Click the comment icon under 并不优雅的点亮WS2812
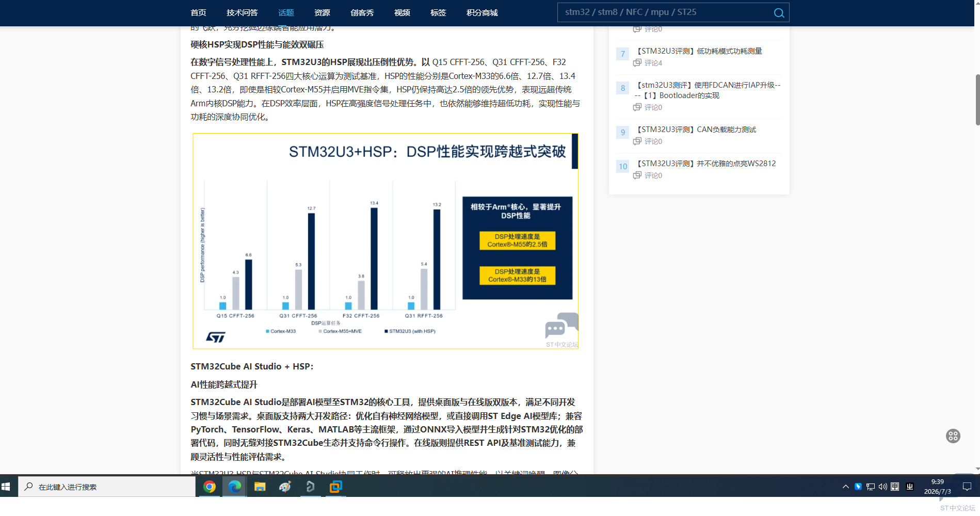The image size is (980, 516). pos(637,175)
